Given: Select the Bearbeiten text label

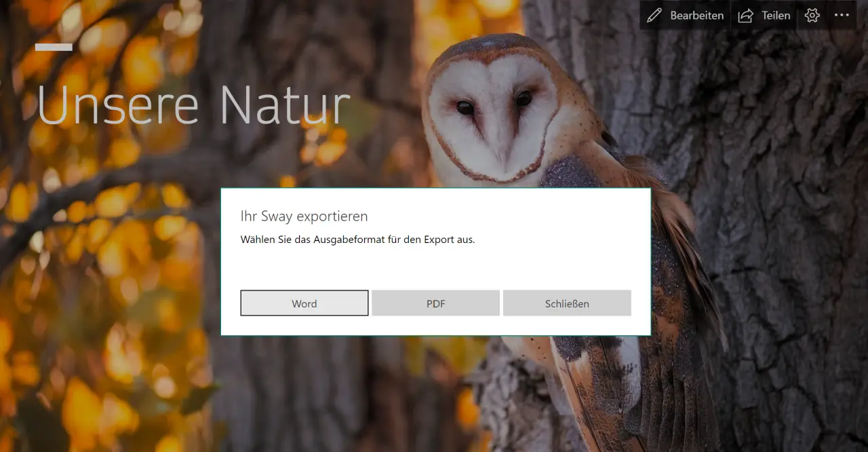Looking at the screenshot, I should pyautogui.click(x=696, y=16).
